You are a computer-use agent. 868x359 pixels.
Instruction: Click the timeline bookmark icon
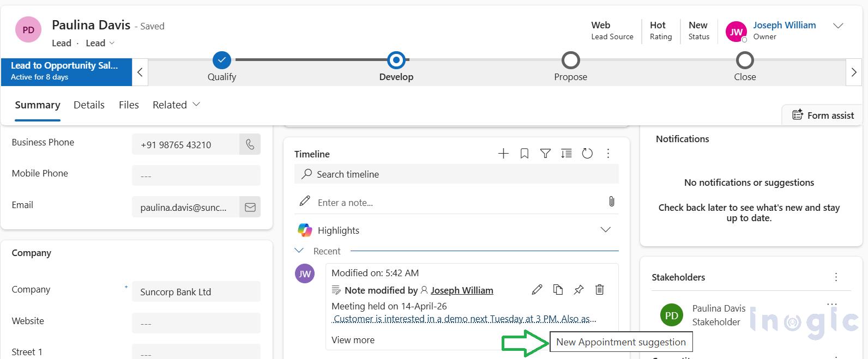(525, 154)
